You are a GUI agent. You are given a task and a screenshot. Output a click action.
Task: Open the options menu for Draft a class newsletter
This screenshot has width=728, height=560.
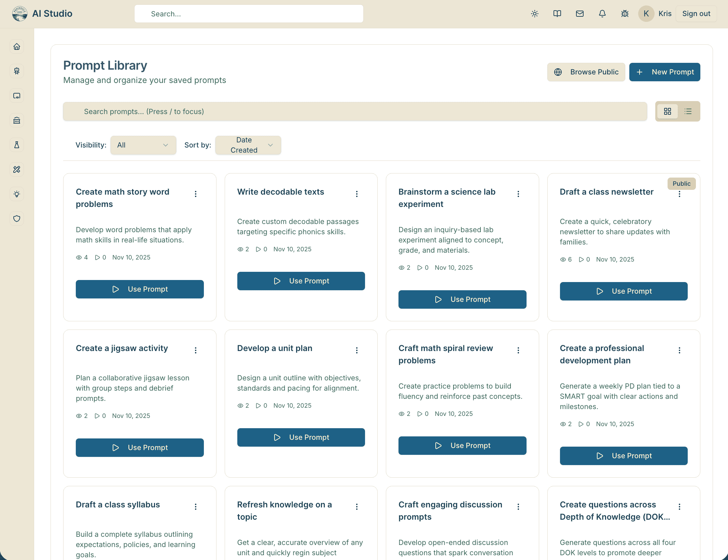click(x=679, y=194)
